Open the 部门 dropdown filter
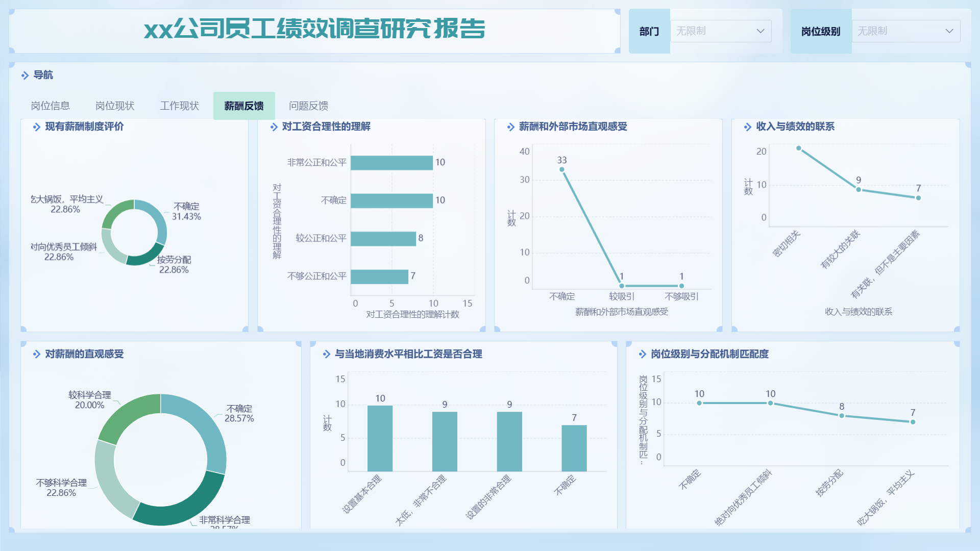The image size is (980, 551). [x=720, y=31]
